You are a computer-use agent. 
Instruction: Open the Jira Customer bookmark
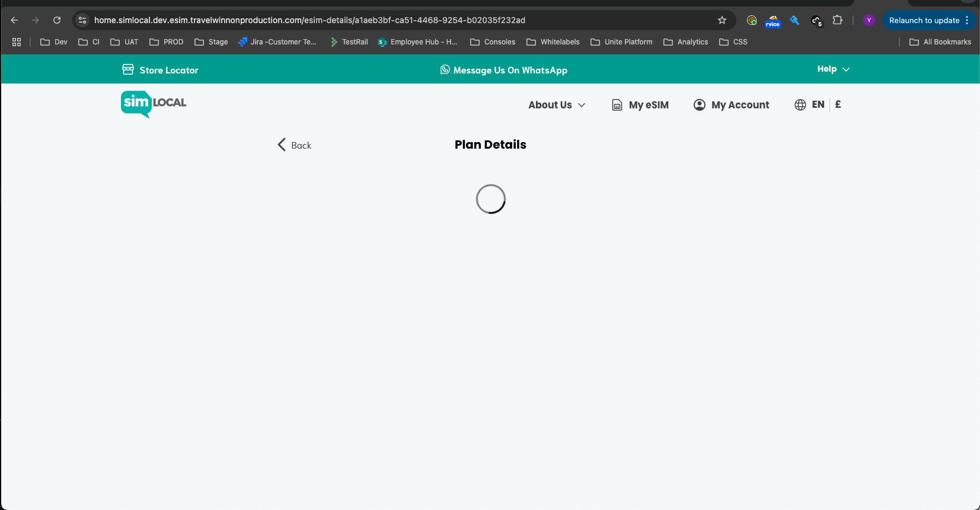[277, 42]
